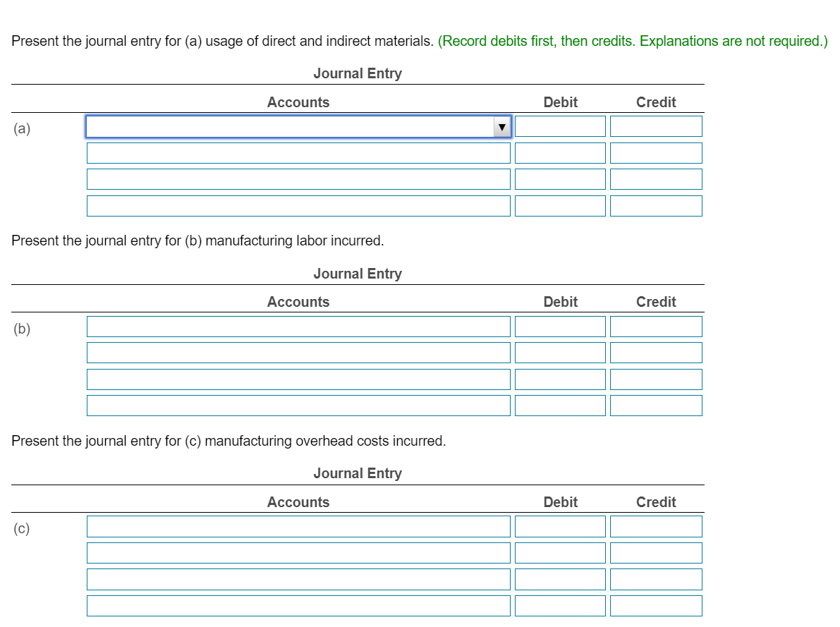Click second credit field of entry (a)
Viewport: 840px width, 627px height.
[656, 153]
